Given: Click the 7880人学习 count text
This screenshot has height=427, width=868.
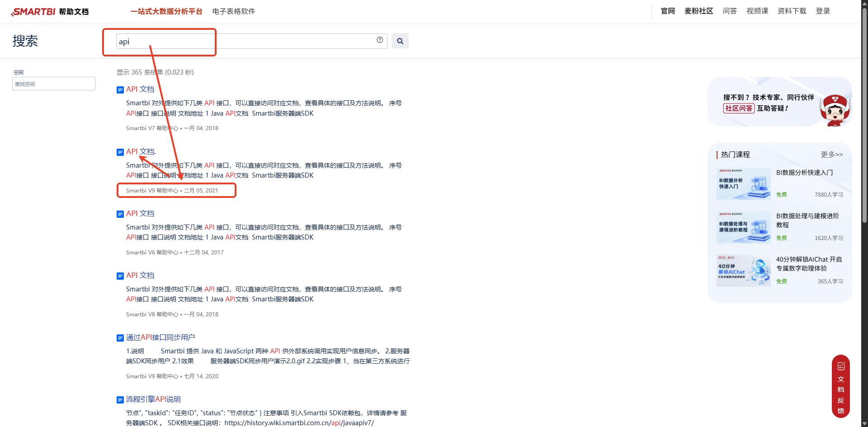Looking at the screenshot, I should 829,195.
